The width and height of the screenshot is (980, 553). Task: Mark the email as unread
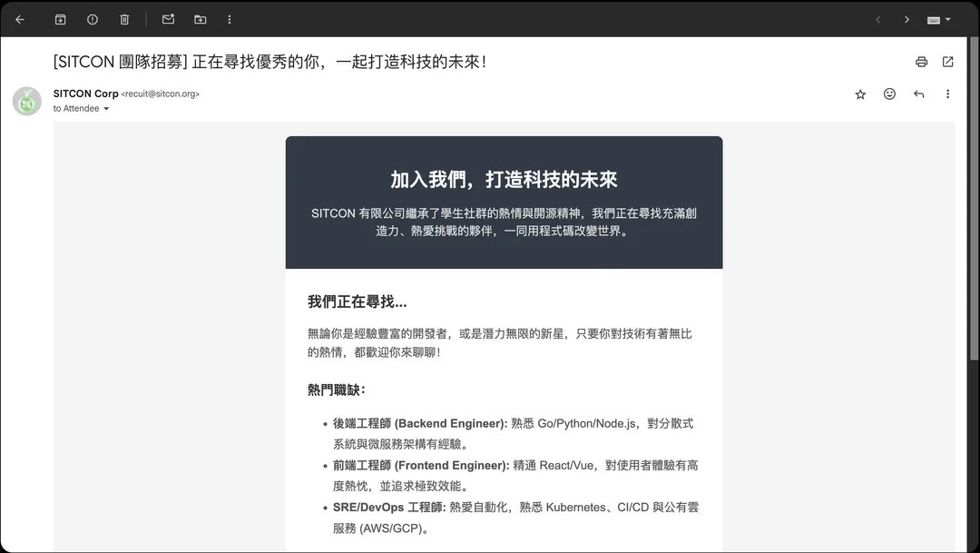click(167, 19)
